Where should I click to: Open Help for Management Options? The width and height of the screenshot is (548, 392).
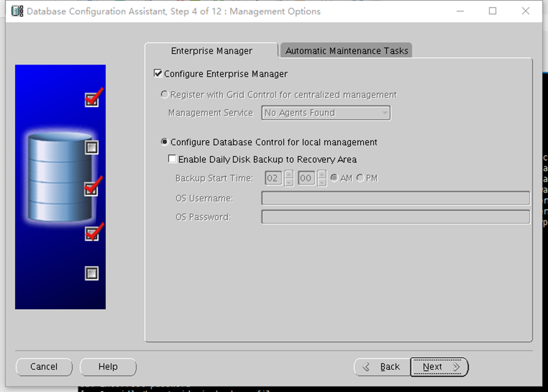click(108, 367)
